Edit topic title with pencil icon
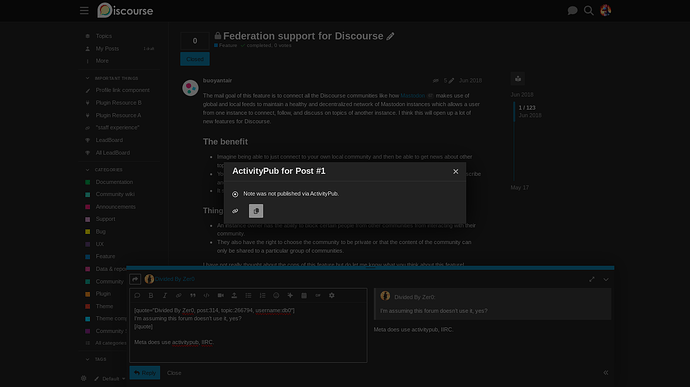690x387 pixels. pyautogui.click(x=390, y=37)
